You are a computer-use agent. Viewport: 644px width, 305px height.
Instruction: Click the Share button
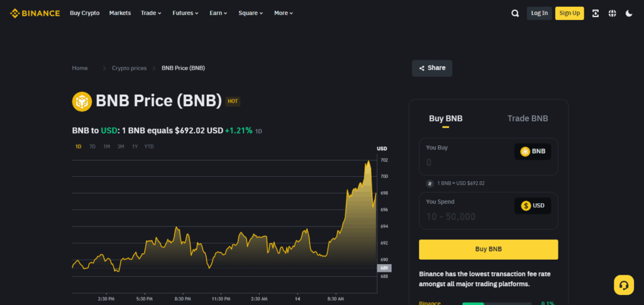[x=432, y=68]
